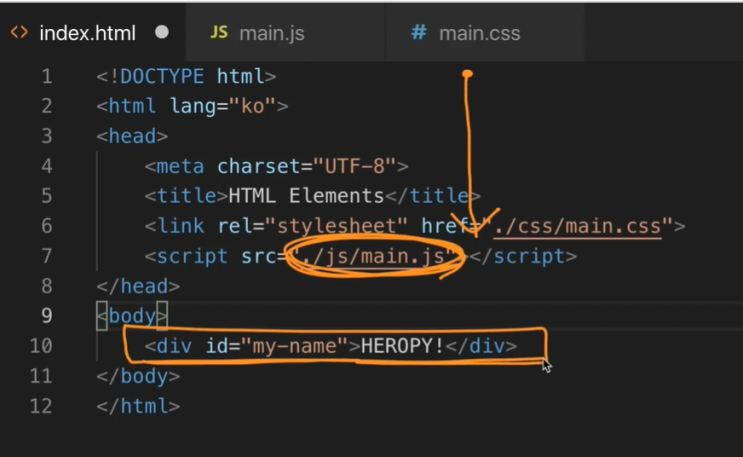
Task: Click the opening head tag on line 3
Action: [132, 137]
